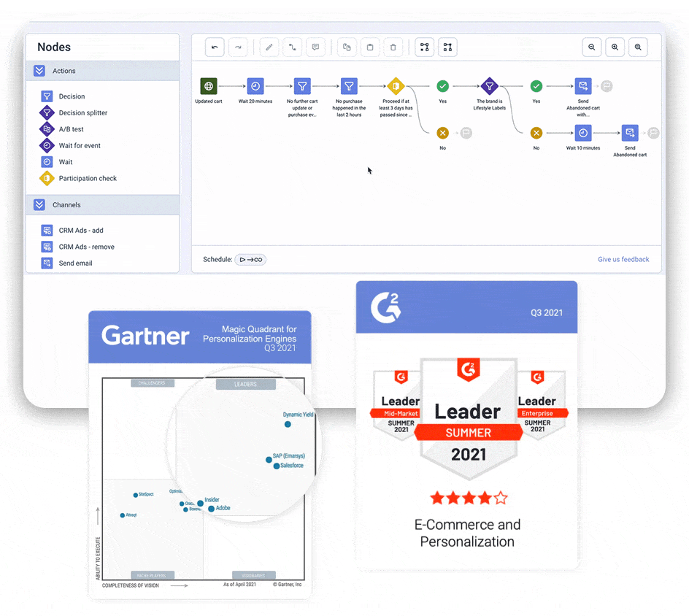This screenshot has height=616, width=689.
Task: Click the zoom out magnifier
Action: 592,47
